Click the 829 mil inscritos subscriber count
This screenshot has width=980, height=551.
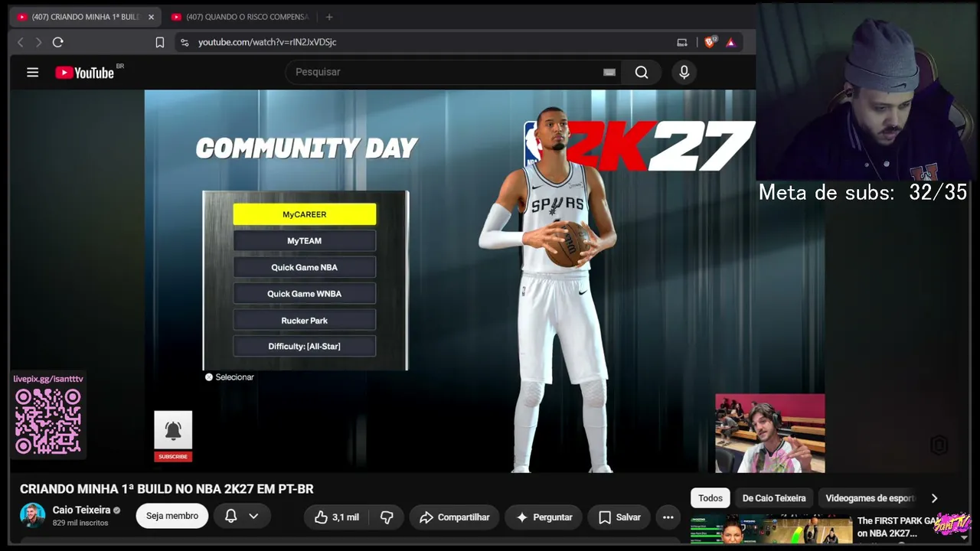tap(80, 523)
